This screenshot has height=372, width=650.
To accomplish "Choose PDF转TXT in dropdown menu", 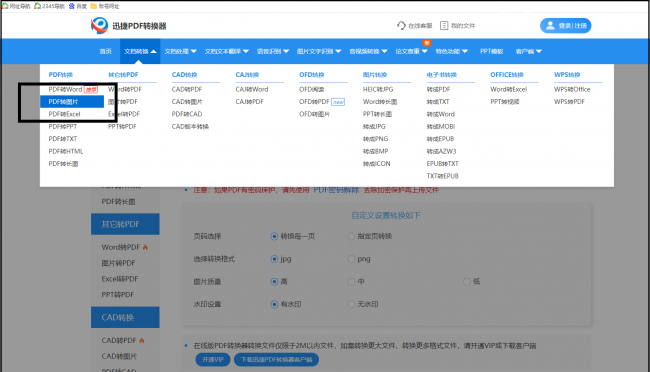I will coord(63,139).
